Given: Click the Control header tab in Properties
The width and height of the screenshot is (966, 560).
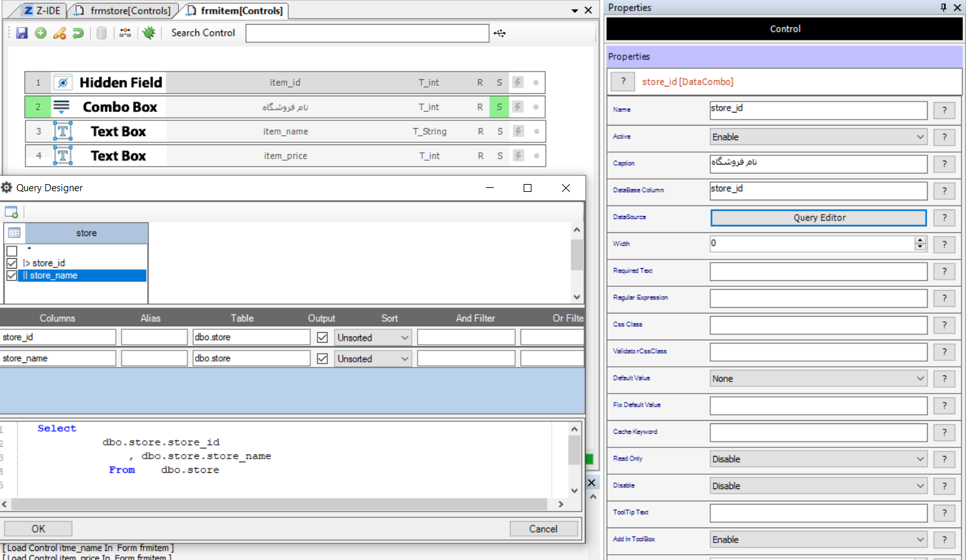Looking at the screenshot, I should click(785, 29).
